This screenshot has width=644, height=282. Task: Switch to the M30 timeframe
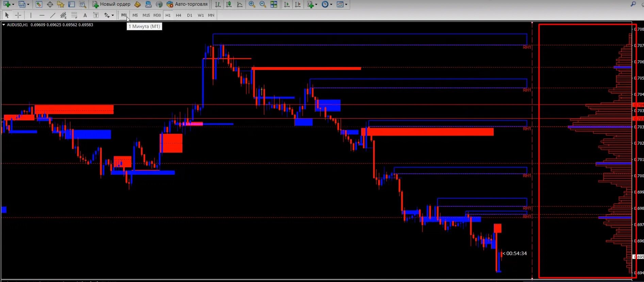click(157, 15)
